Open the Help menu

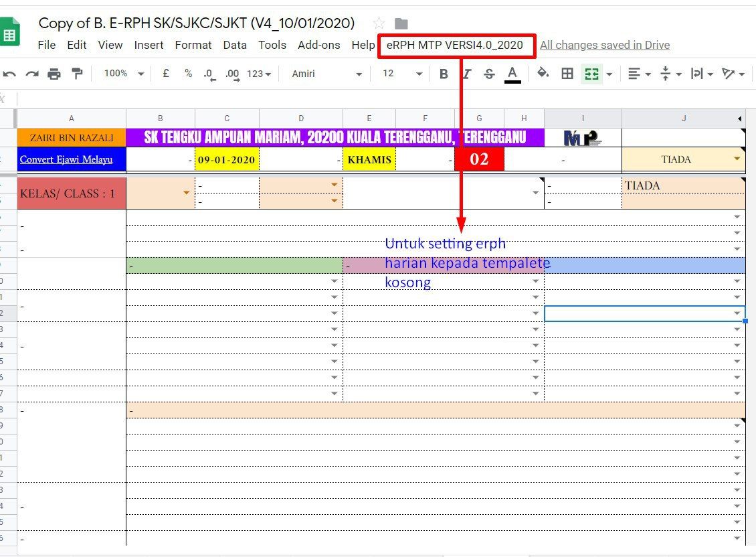coord(363,45)
